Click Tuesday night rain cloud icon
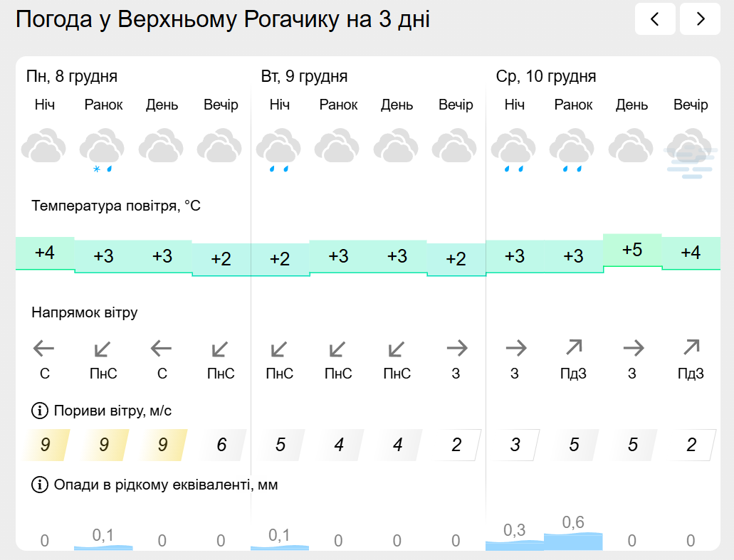Image resolution: width=734 pixels, height=560 pixels. click(279, 149)
